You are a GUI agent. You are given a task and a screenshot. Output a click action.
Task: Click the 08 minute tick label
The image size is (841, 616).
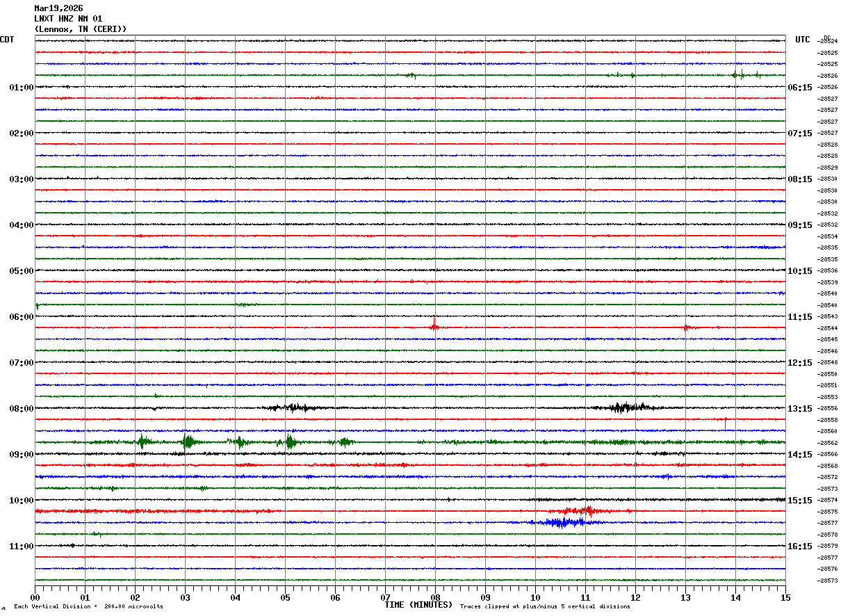pos(435,598)
